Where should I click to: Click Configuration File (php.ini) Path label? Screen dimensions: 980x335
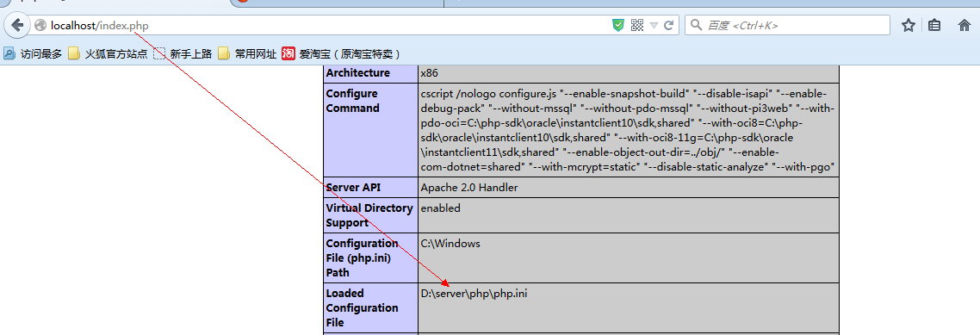[362, 257]
